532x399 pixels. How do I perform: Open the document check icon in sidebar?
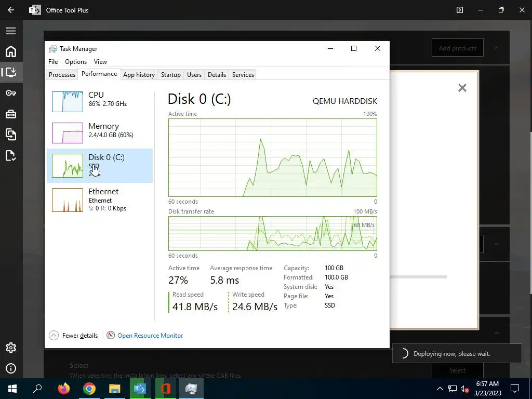[x=11, y=155]
